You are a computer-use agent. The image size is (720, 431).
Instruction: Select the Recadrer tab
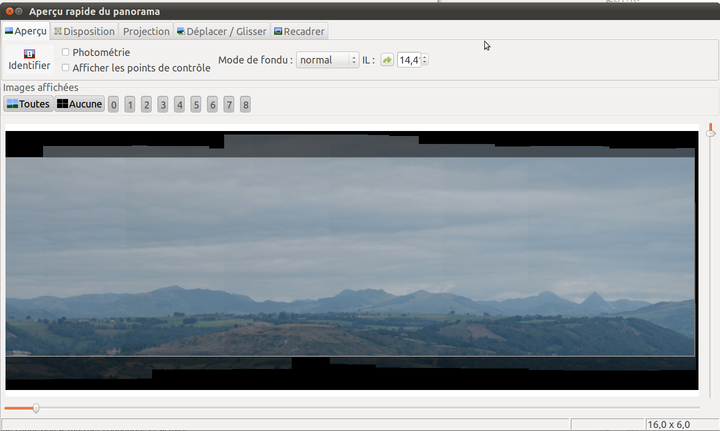pyautogui.click(x=298, y=31)
